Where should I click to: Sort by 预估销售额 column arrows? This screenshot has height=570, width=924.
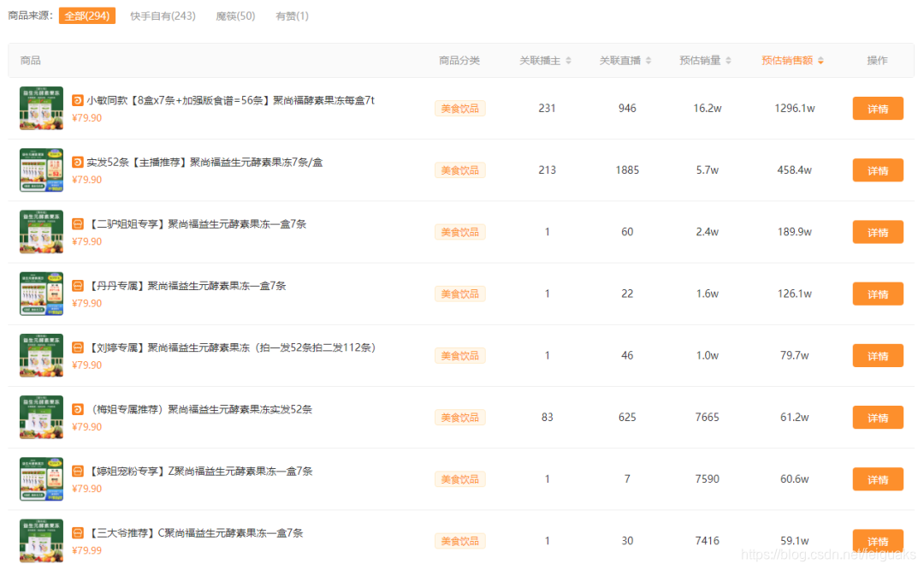pyautogui.click(x=820, y=61)
